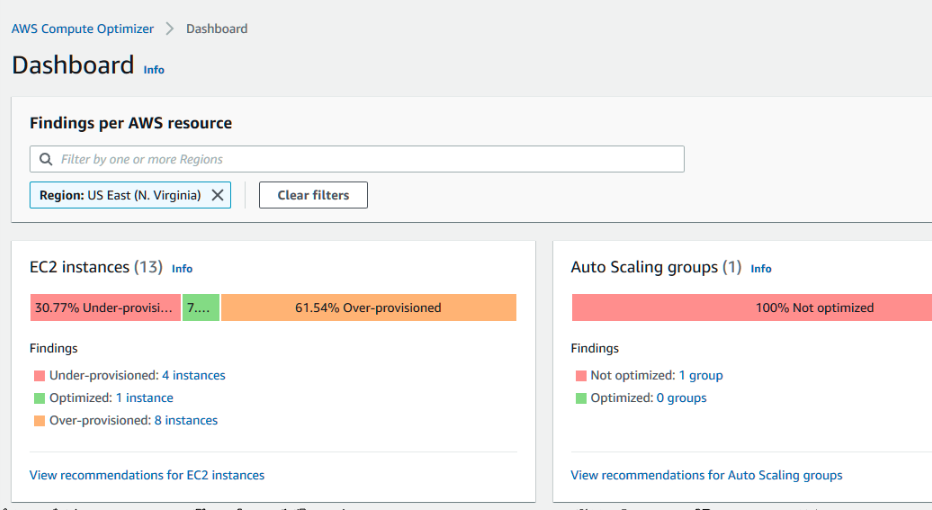932x510 pixels.
Task: Click the green Optimized bar segment
Action: click(201, 308)
